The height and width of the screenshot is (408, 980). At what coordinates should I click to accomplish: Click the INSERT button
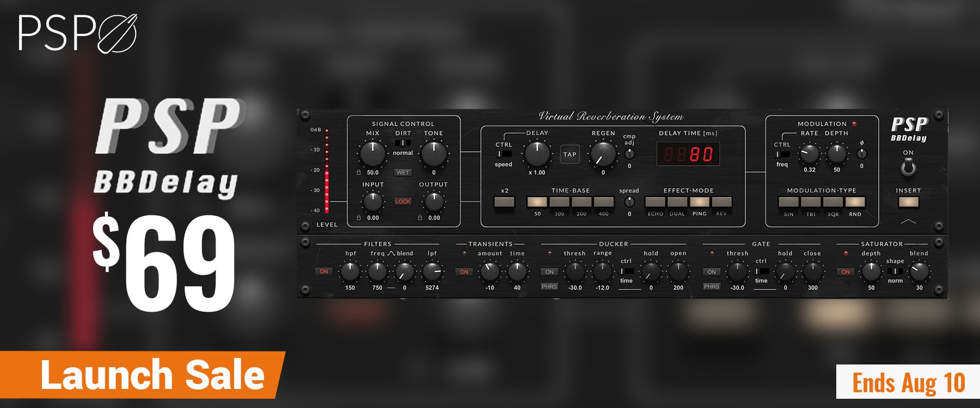tap(908, 202)
